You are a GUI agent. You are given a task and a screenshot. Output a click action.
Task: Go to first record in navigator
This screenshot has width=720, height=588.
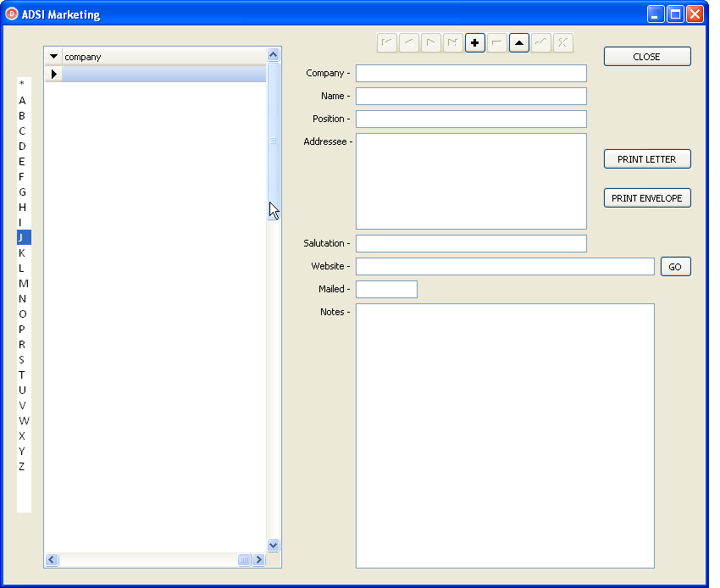387,42
